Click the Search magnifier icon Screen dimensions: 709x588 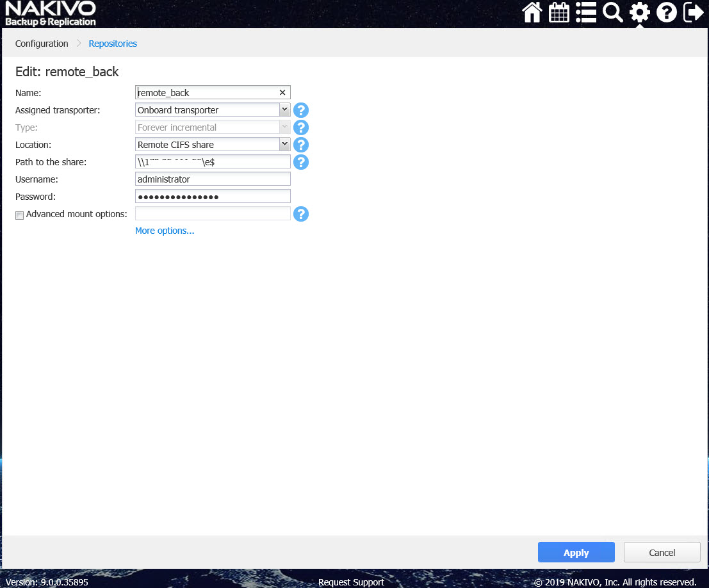pyautogui.click(x=613, y=13)
